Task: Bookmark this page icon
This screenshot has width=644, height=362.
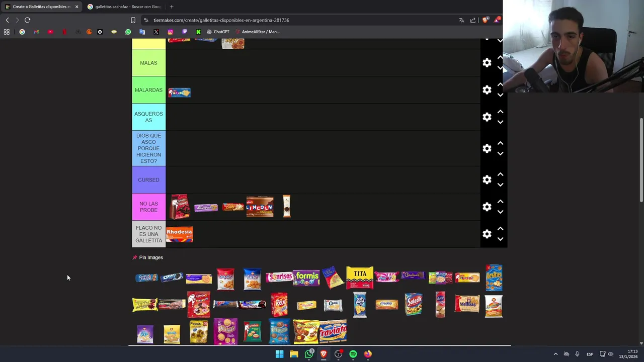Action: [133, 20]
